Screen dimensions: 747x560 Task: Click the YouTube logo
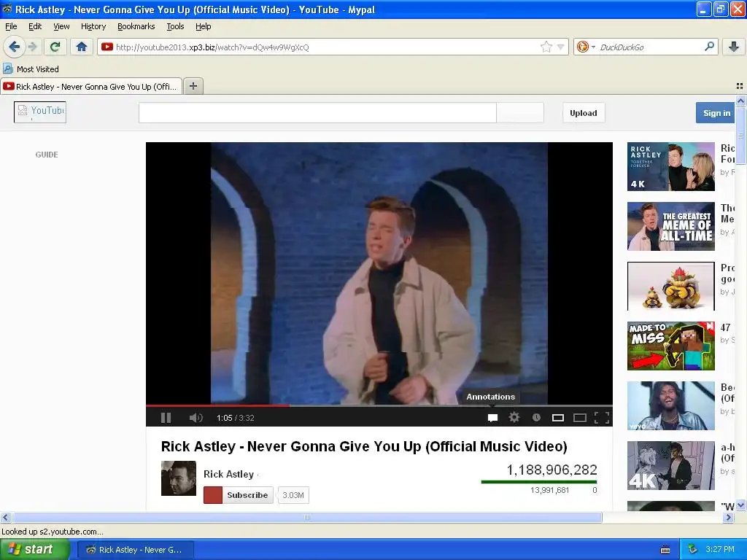[40, 112]
